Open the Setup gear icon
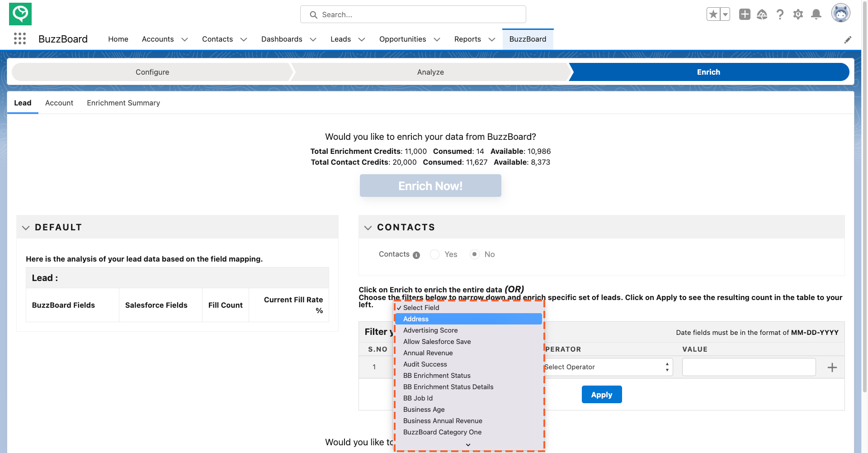This screenshot has width=868, height=453. tap(798, 14)
